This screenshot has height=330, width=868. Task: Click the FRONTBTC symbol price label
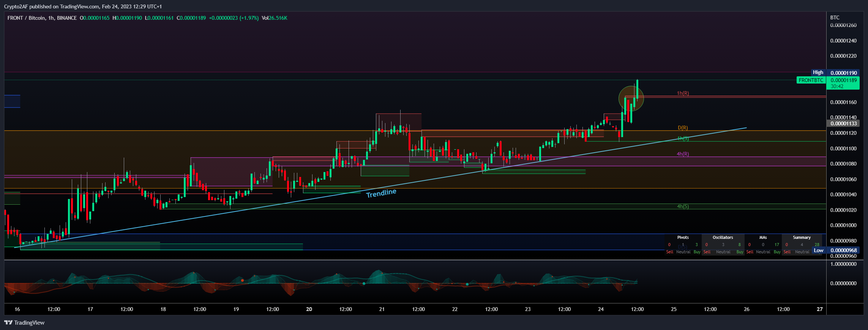point(811,80)
